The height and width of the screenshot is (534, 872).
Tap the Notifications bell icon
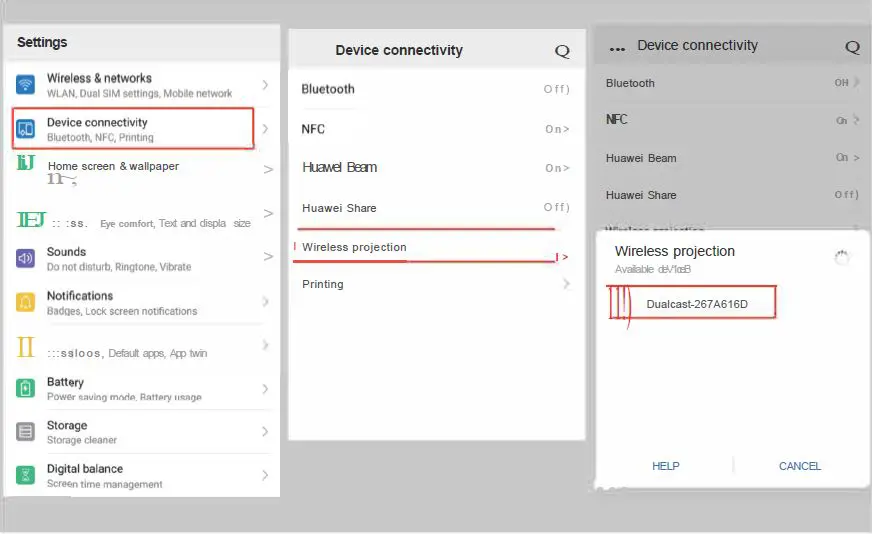click(26, 302)
